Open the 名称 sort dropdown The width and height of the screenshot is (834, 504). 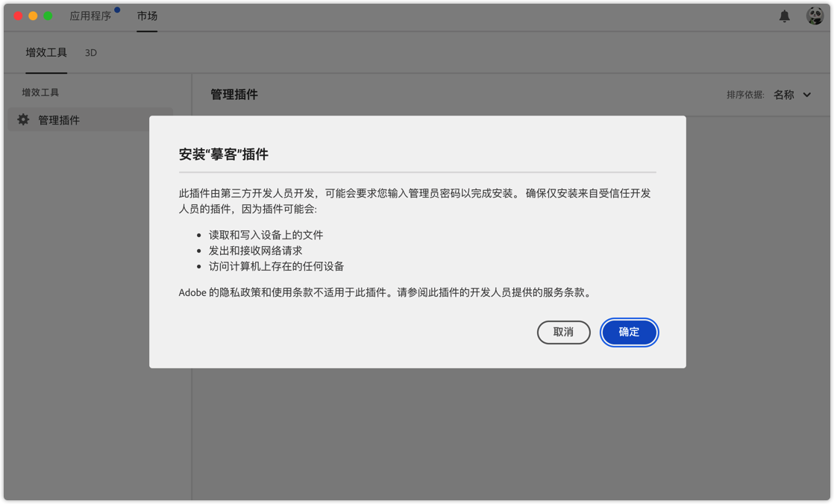point(783,95)
